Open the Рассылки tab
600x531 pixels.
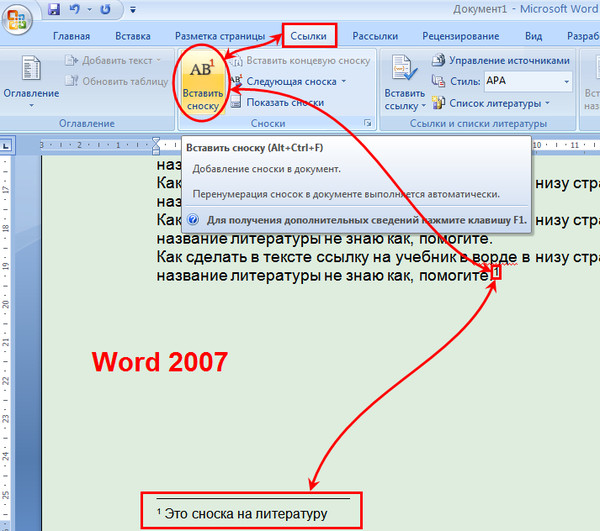(375, 36)
